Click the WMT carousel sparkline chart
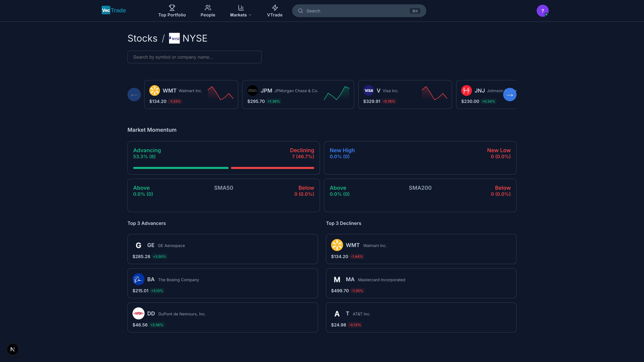The height and width of the screenshot is (362, 644). [x=221, y=93]
